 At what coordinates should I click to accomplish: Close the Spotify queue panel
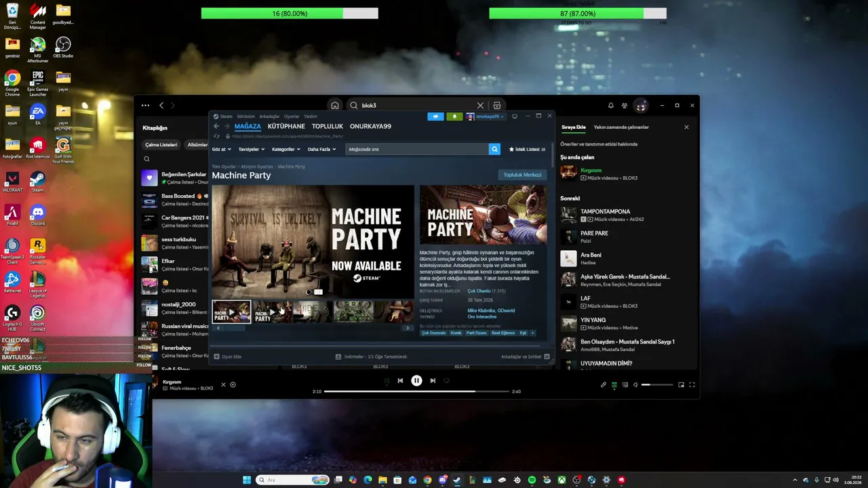[x=686, y=127]
